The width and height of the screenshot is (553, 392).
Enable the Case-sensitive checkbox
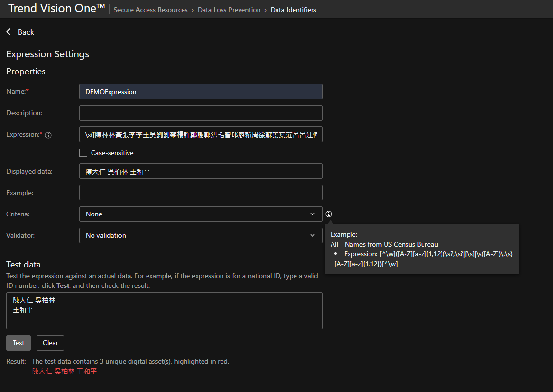[x=83, y=153]
